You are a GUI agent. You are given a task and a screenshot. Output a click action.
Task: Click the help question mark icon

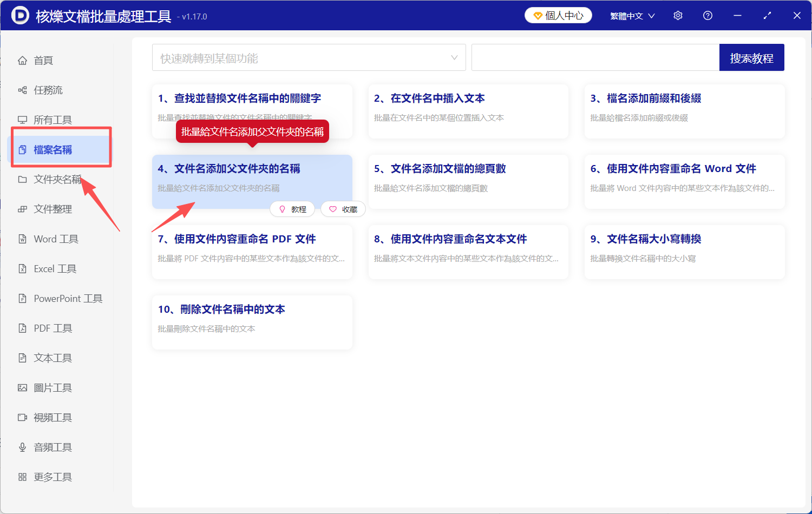708,15
